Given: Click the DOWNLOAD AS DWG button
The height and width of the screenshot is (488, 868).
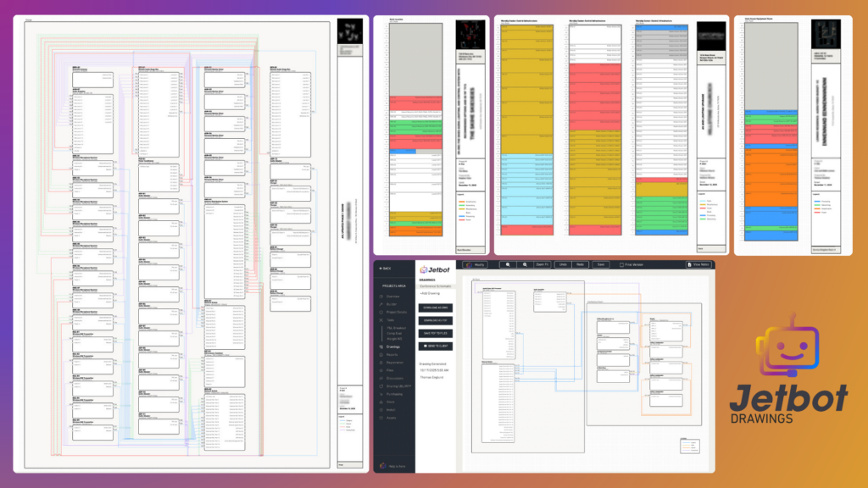Looking at the screenshot, I should 435,308.
